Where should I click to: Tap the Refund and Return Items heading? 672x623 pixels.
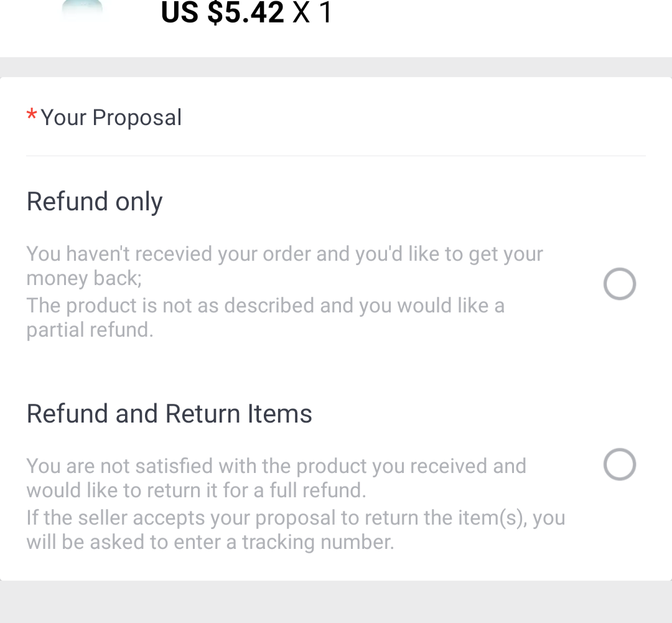coord(169,414)
